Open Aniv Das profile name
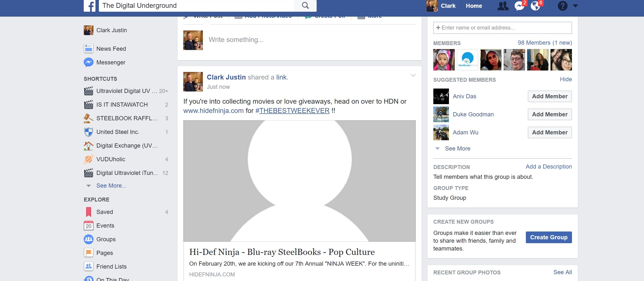The height and width of the screenshot is (281, 644). [x=464, y=96]
